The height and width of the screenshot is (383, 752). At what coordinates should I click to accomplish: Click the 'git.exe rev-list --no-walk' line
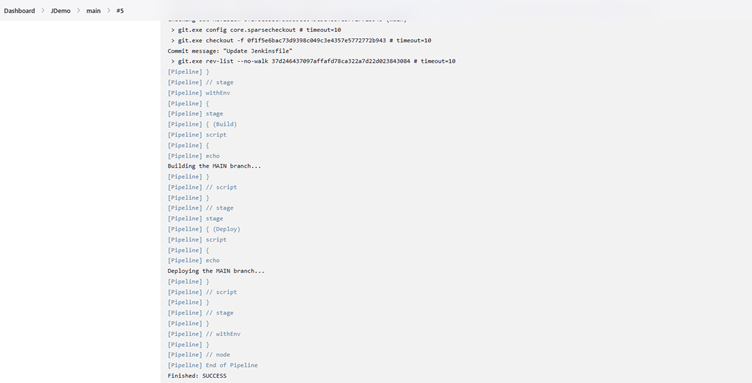click(x=313, y=61)
